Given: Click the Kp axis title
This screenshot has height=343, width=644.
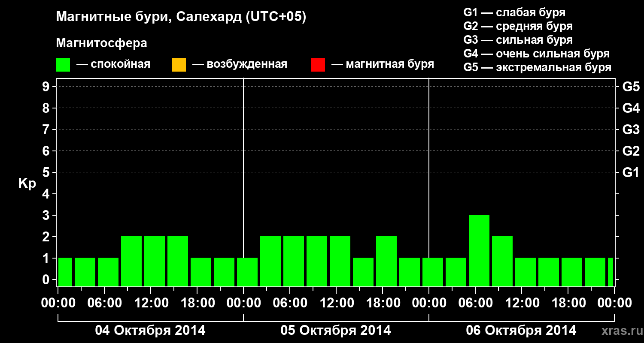Looking at the screenshot, I should (27, 184).
